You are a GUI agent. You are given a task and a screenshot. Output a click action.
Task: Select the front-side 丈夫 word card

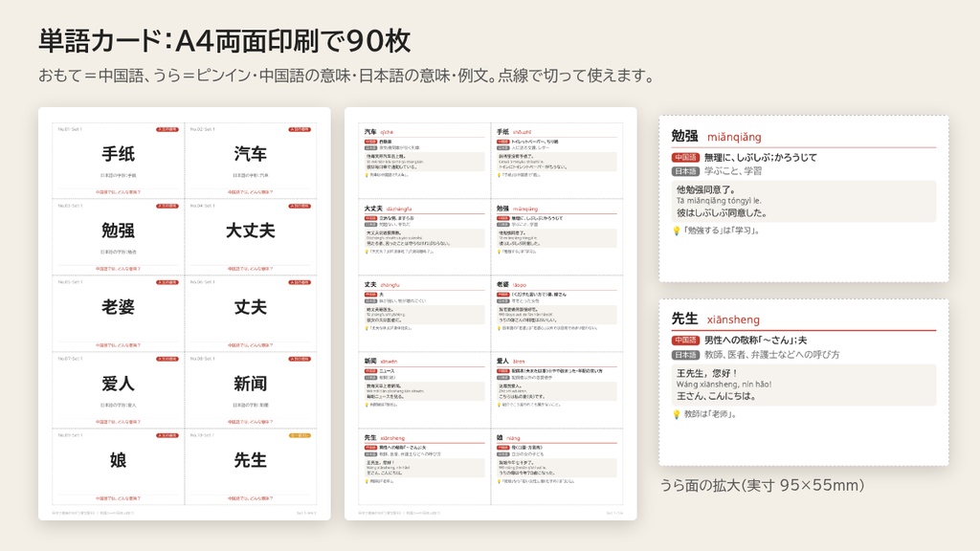(x=251, y=314)
